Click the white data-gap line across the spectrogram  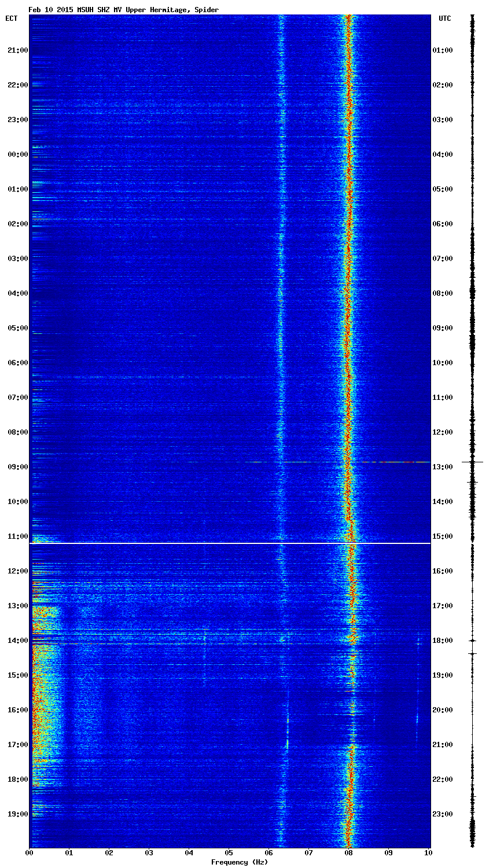(x=230, y=543)
